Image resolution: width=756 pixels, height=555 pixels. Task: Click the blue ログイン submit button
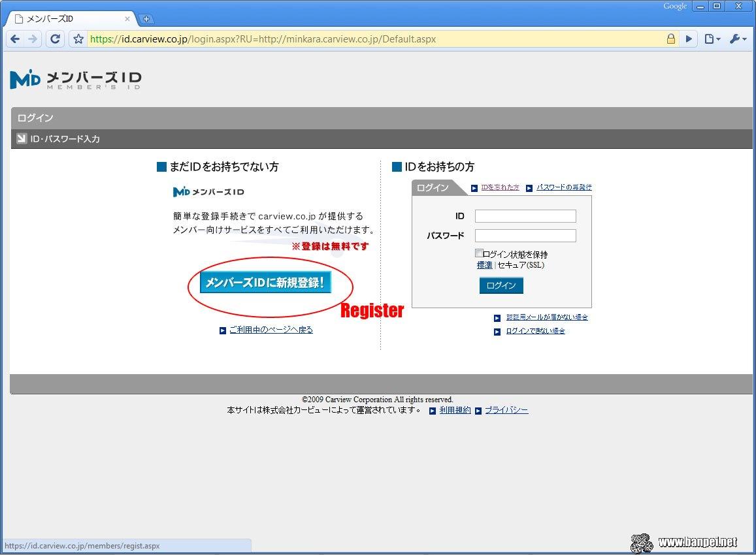(501, 286)
